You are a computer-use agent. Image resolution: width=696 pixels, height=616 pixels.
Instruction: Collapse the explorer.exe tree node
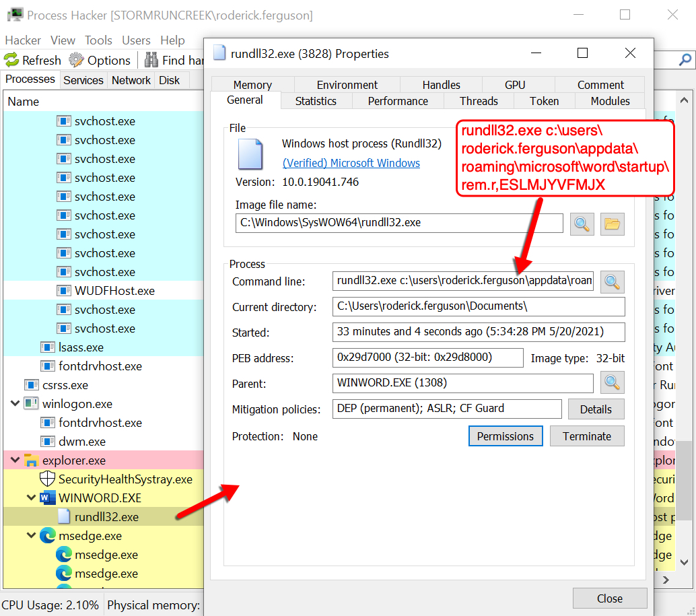pos(15,460)
